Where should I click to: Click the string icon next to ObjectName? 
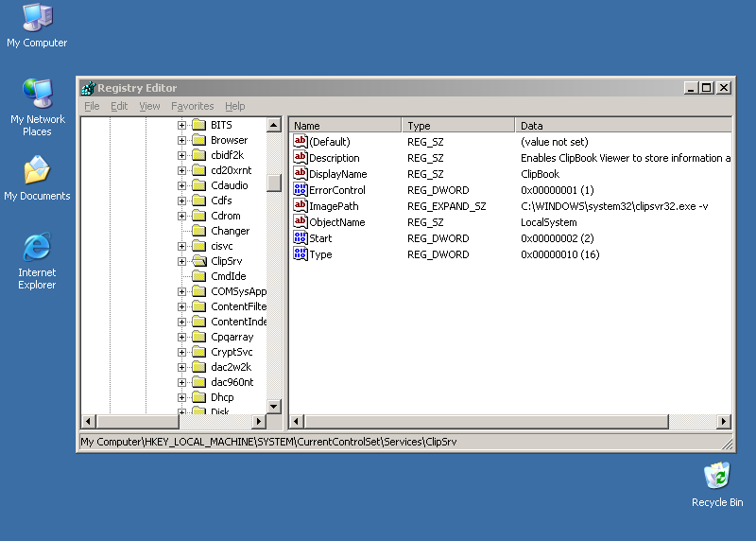pyautogui.click(x=300, y=221)
